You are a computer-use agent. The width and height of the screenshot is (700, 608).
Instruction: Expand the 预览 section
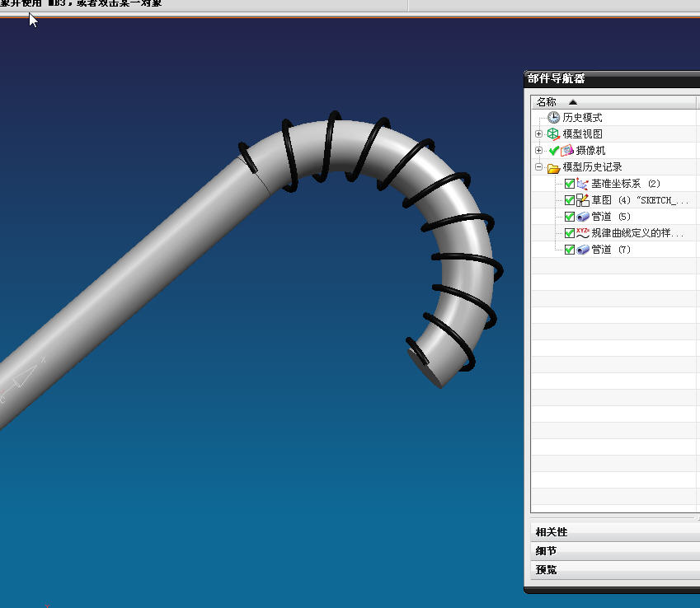coord(615,569)
